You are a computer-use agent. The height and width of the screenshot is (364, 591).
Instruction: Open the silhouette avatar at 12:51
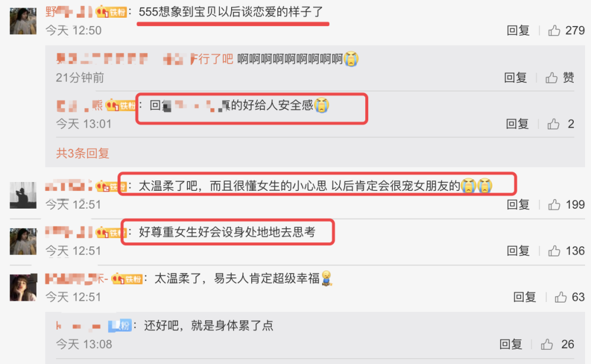tap(23, 195)
